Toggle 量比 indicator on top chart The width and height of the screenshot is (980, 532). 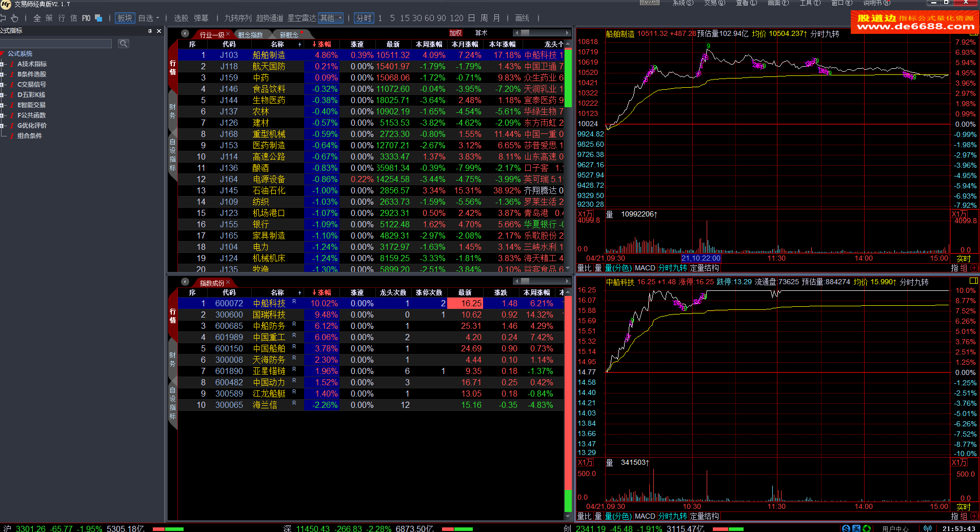(584, 268)
